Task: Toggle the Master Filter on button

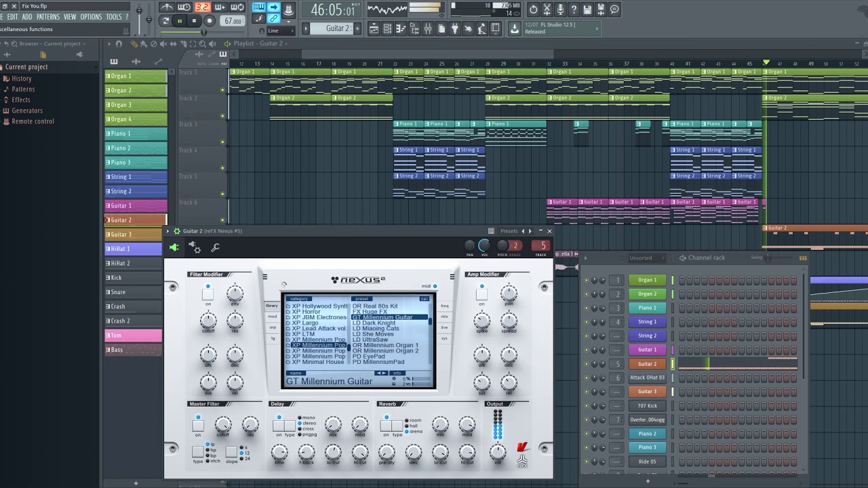Action: (198, 426)
